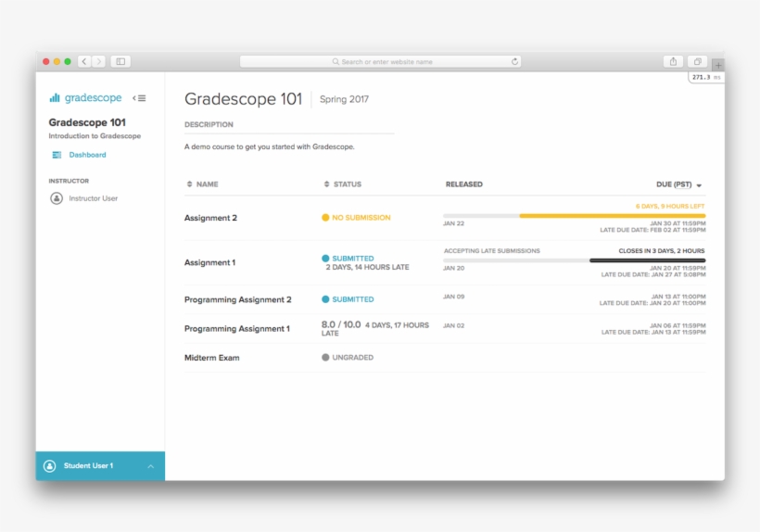This screenshot has width=760, height=532.
Task: Click the yellow Assignment 2 time progress bar
Action: 612,215
